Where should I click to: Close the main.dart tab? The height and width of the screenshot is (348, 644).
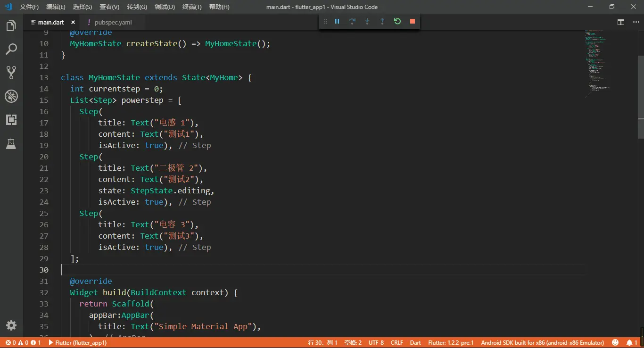[x=73, y=22]
